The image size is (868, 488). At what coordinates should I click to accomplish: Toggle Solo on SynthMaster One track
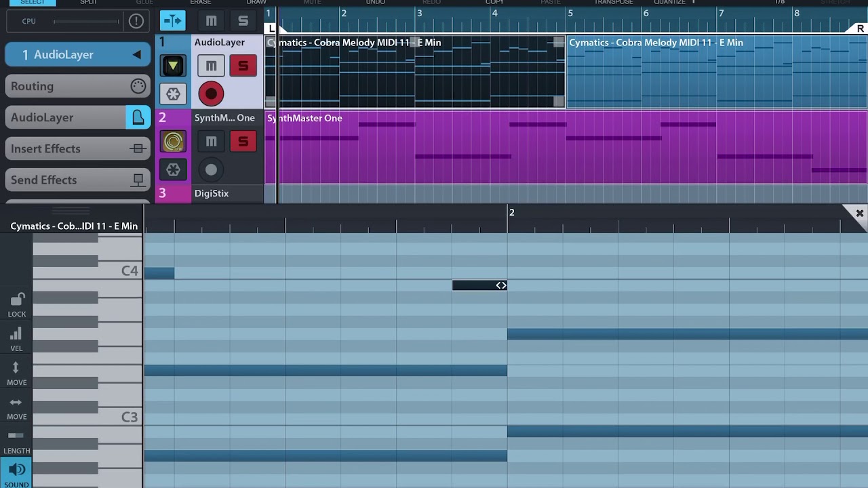[x=243, y=141]
